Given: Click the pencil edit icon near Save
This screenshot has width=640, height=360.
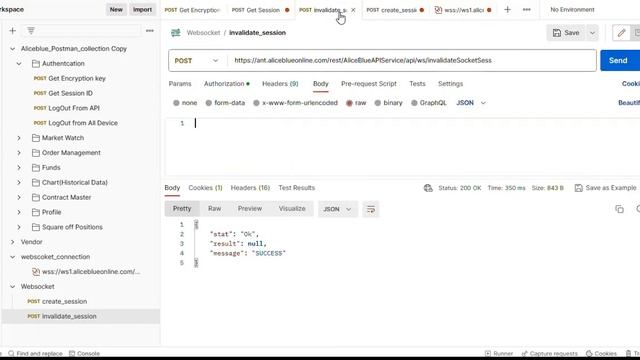Looking at the screenshot, I should point(621,33).
